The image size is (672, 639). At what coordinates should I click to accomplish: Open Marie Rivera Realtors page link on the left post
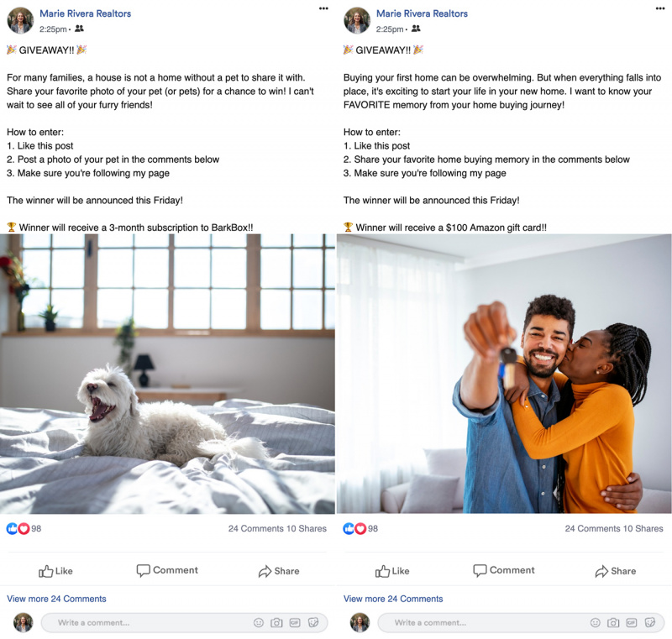pos(86,13)
